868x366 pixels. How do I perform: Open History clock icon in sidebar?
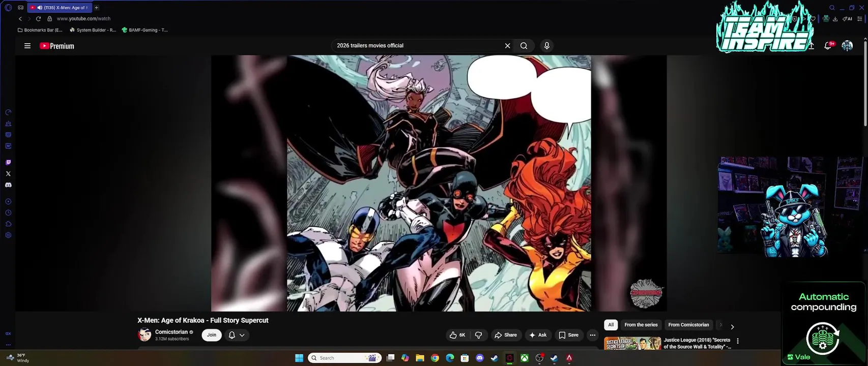[x=8, y=213]
